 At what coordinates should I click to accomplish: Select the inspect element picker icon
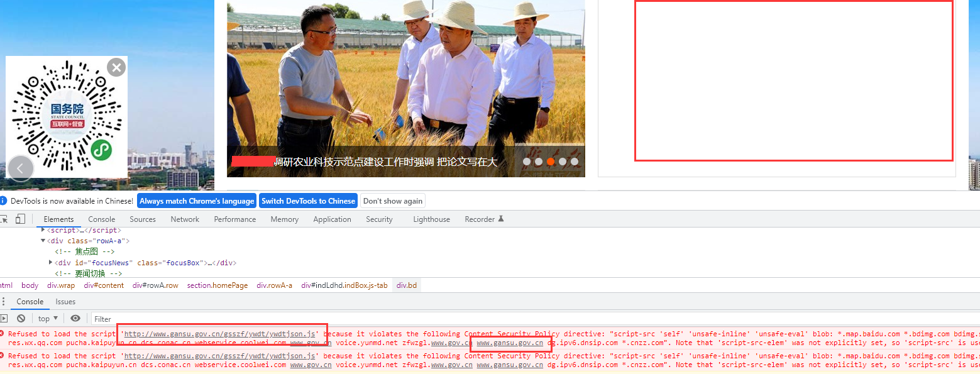tap(4, 219)
